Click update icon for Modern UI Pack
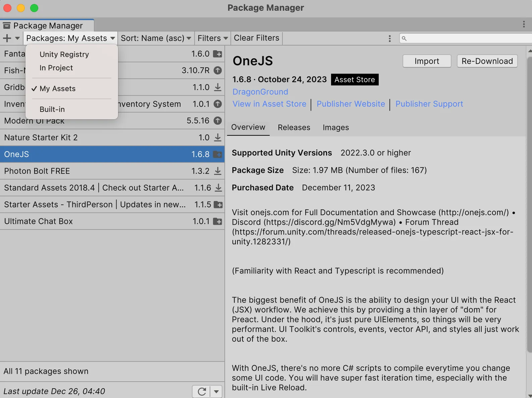The height and width of the screenshot is (398, 532). 218,121
